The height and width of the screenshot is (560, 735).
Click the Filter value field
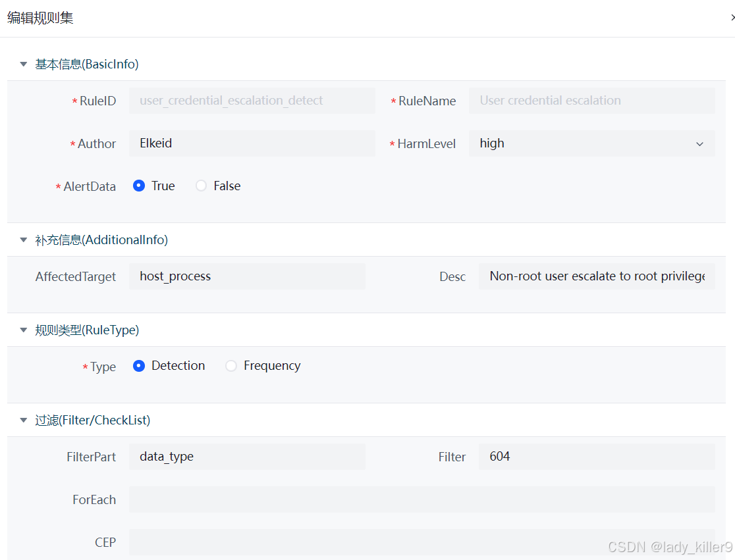pos(596,457)
